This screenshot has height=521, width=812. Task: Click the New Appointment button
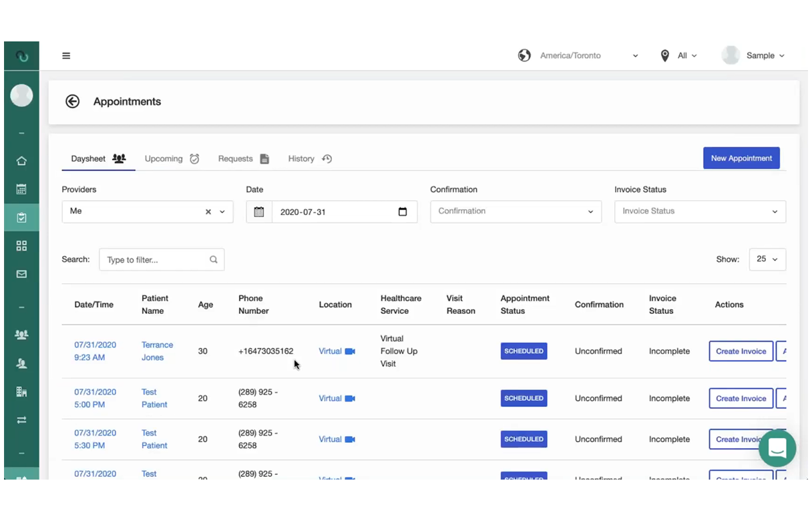point(741,158)
